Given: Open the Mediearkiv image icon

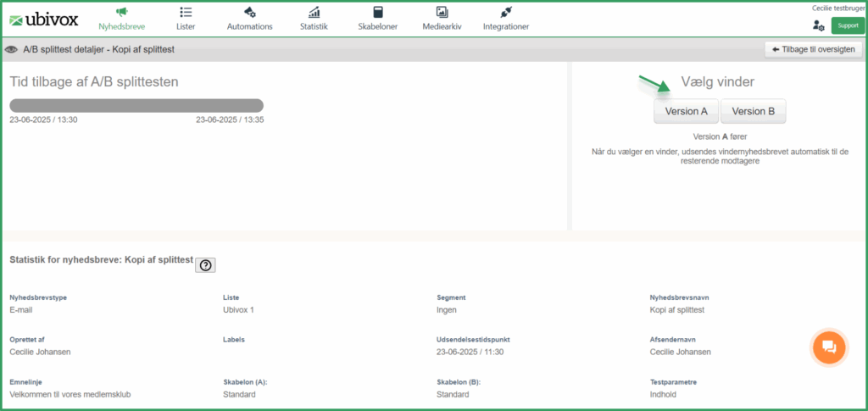Looking at the screenshot, I should click(442, 12).
